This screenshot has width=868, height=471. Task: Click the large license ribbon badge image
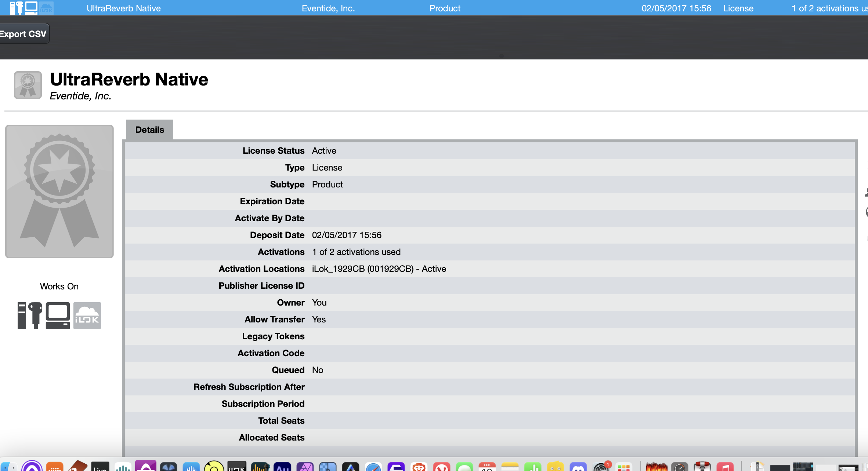(x=59, y=191)
